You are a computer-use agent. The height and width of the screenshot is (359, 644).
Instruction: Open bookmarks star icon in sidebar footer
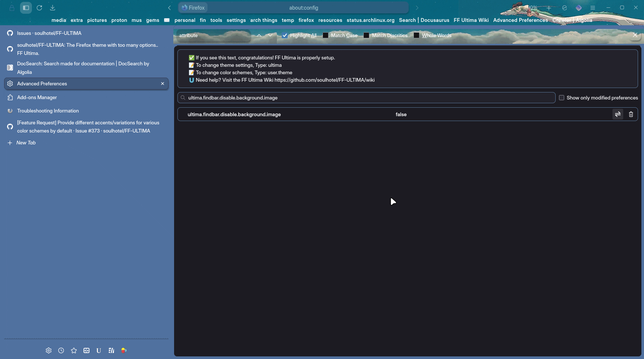point(74,350)
